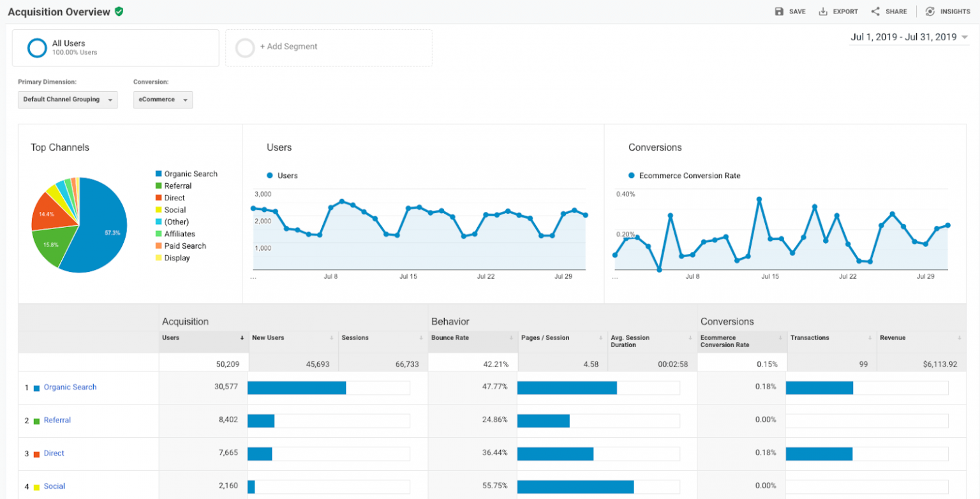Image resolution: width=980 pixels, height=499 pixels.
Task: Click the Export download icon
Action: point(823,11)
